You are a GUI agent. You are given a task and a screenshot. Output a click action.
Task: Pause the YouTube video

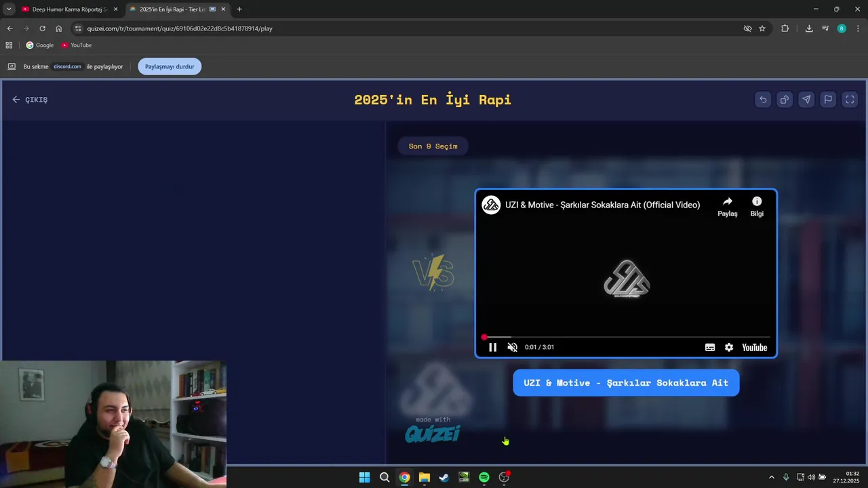[493, 347]
